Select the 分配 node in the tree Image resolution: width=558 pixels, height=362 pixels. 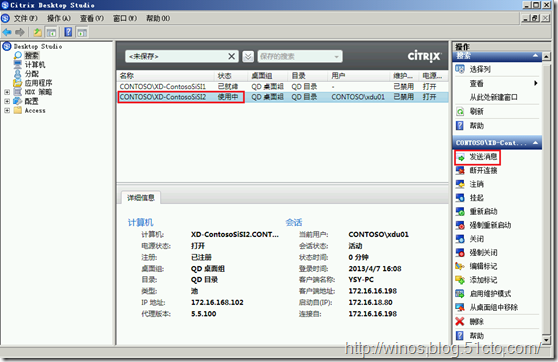point(32,74)
